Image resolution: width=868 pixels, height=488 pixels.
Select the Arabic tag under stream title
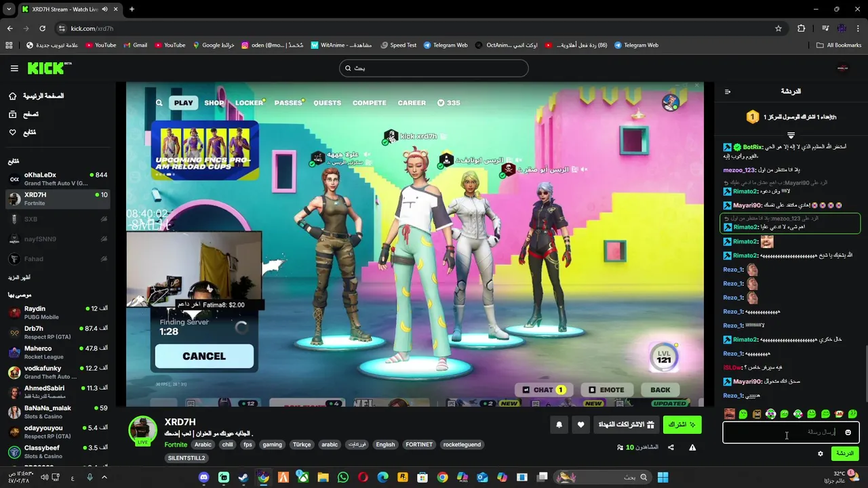click(x=203, y=445)
